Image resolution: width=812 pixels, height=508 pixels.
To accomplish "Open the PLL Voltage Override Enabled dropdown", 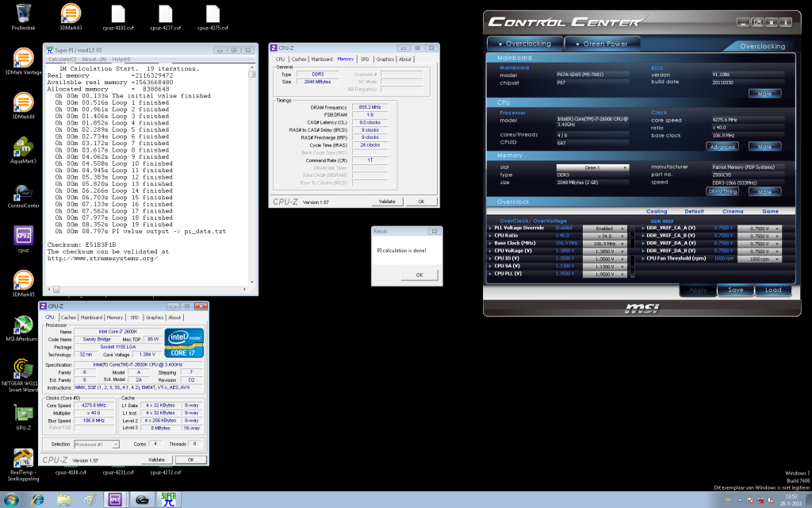I will coord(604,228).
